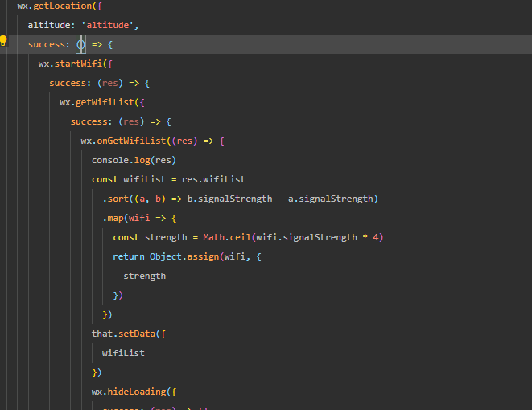532x410 pixels.
Task: Click the strength property inside Object.assign
Action: tap(145, 277)
